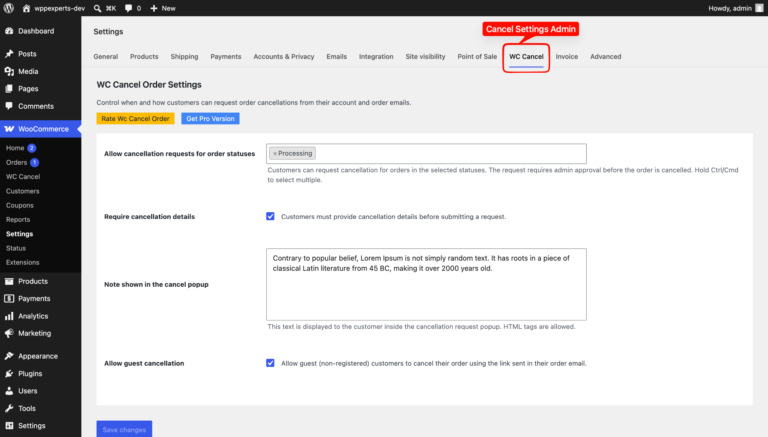The height and width of the screenshot is (437, 768).
Task: Click the Tools wrench icon
Action: click(x=9, y=408)
